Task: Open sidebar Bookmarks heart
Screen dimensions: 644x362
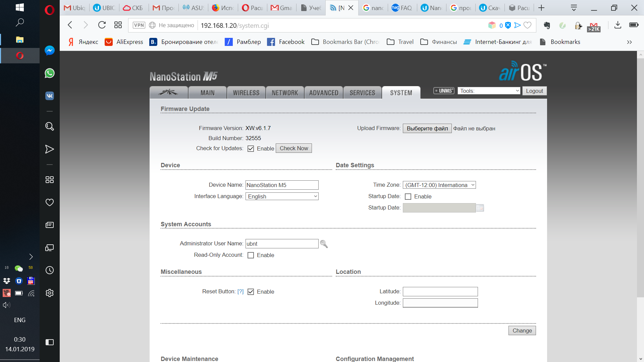Action: tap(50, 202)
